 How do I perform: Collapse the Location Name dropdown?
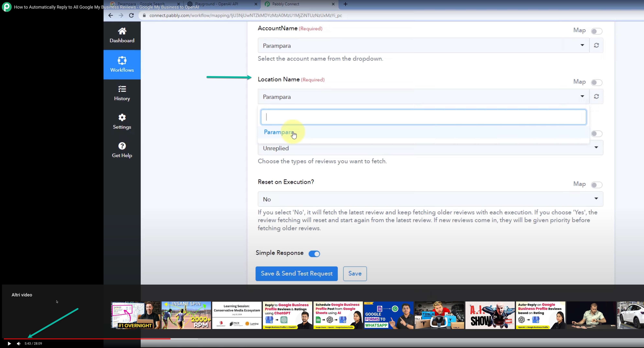click(424, 96)
